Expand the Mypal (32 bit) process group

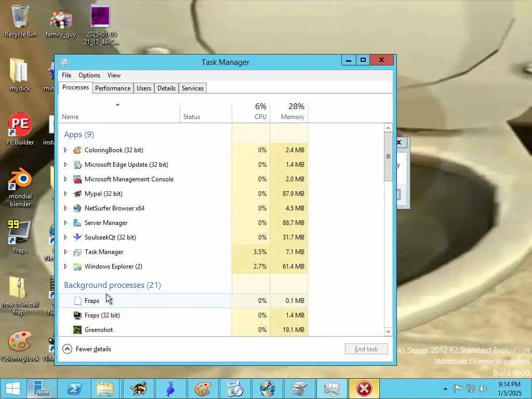[65, 194]
